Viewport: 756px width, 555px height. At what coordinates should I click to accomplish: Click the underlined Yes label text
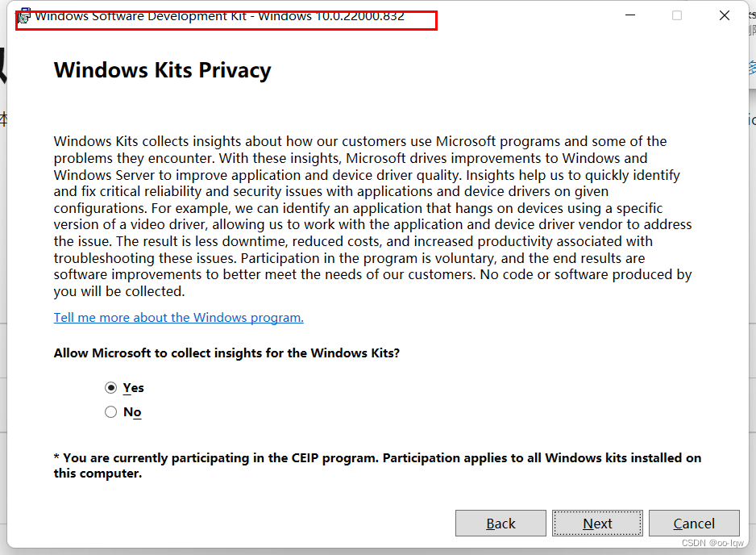pyautogui.click(x=133, y=387)
